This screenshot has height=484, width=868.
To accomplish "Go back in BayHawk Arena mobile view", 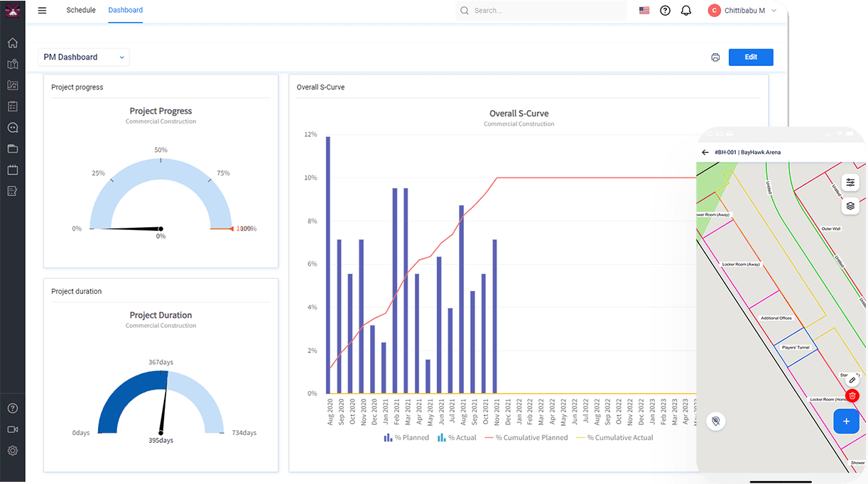I will (705, 153).
